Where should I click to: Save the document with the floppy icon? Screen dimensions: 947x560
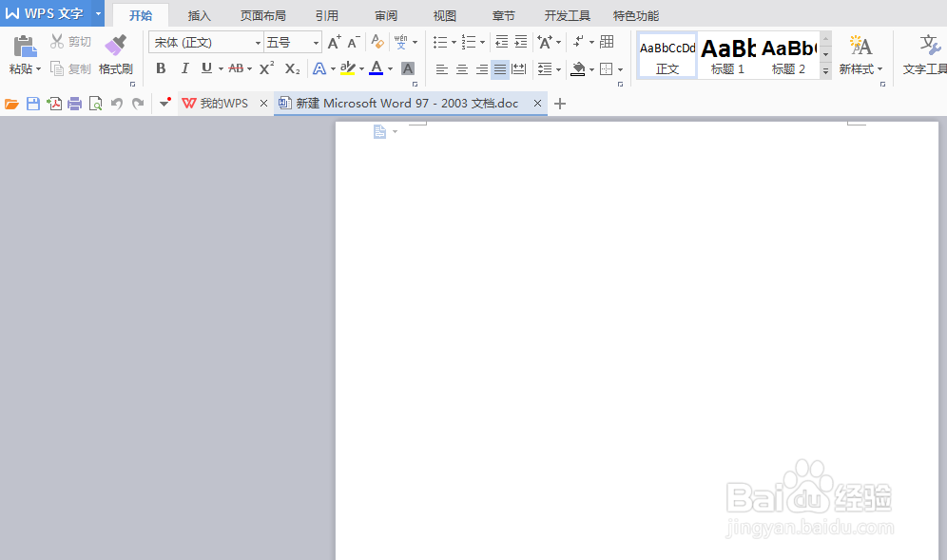[x=33, y=104]
